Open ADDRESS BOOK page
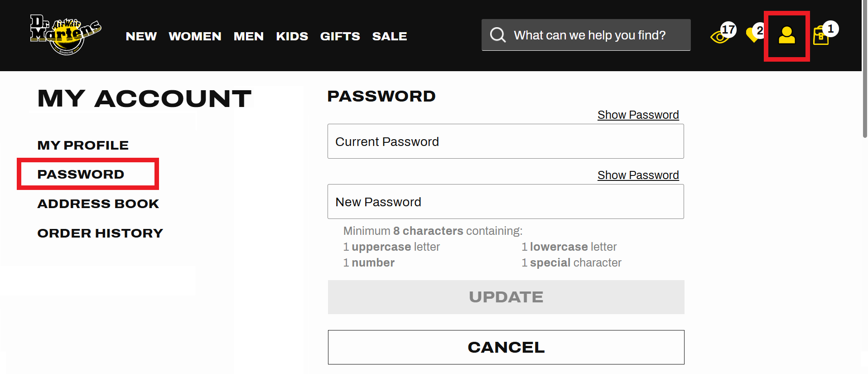The width and height of the screenshot is (868, 374). (98, 204)
